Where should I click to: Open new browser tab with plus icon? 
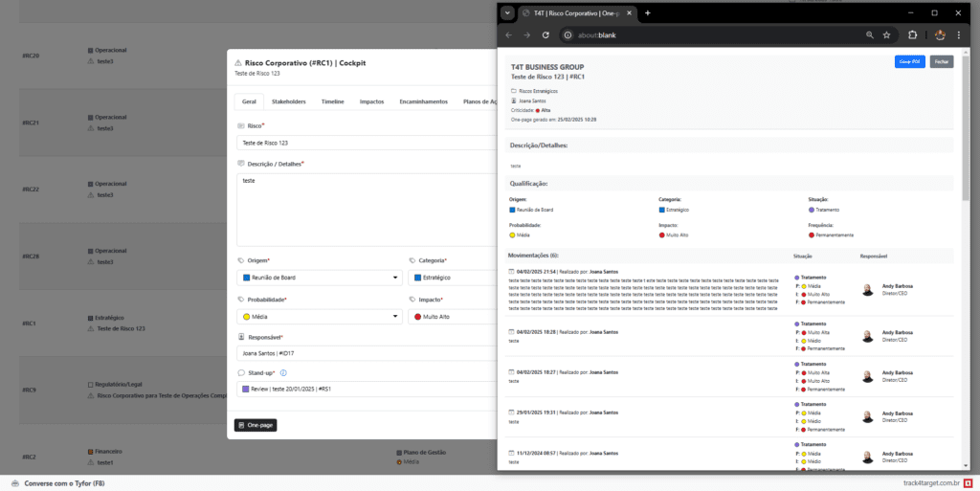(648, 12)
